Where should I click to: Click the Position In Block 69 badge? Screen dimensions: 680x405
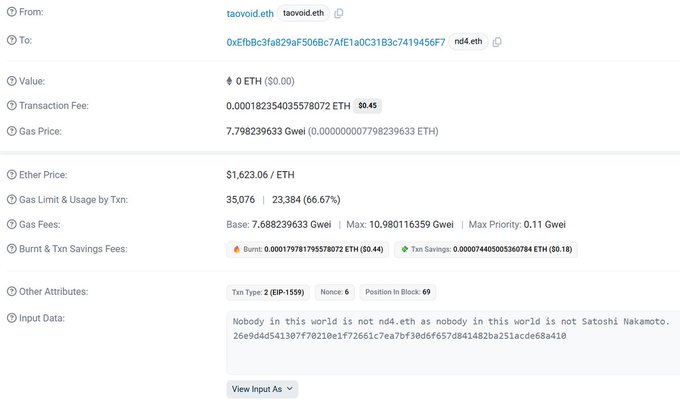398,292
